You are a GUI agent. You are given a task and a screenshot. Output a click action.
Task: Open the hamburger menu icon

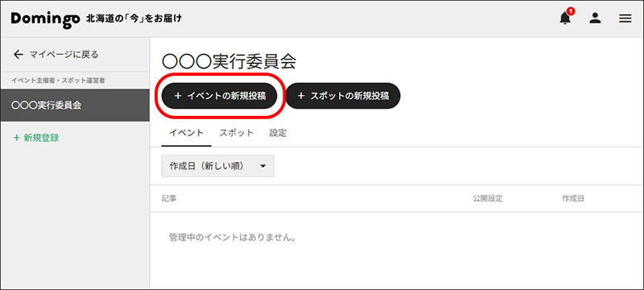(x=625, y=19)
